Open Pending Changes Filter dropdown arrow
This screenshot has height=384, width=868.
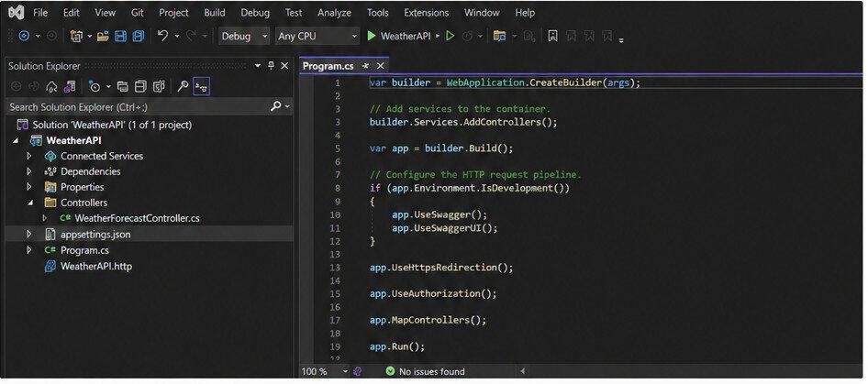(108, 87)
